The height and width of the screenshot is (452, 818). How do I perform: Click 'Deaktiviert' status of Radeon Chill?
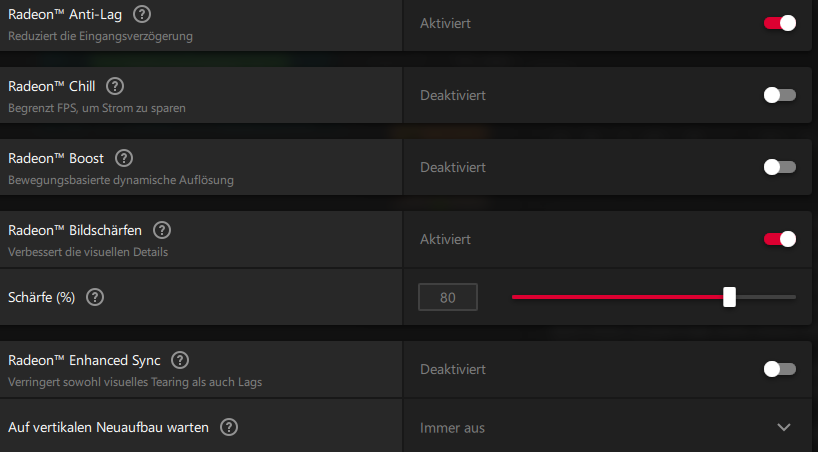[453, 96]
